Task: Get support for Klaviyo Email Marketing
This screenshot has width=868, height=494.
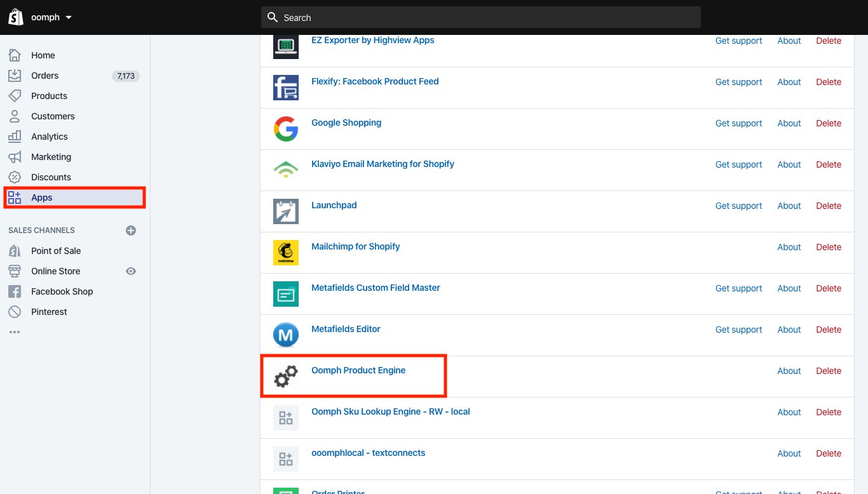Action: pos(738,164)
